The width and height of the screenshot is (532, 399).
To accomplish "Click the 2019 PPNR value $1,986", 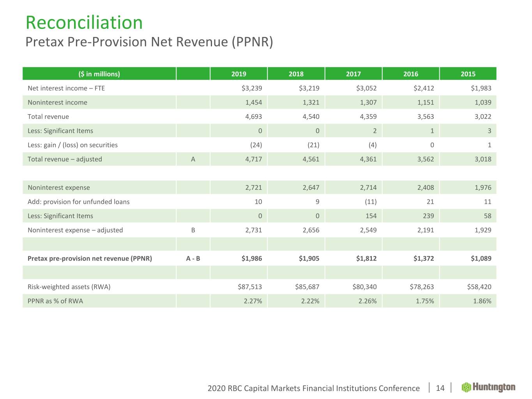I will pyautogui.click(x=252, y=258).
